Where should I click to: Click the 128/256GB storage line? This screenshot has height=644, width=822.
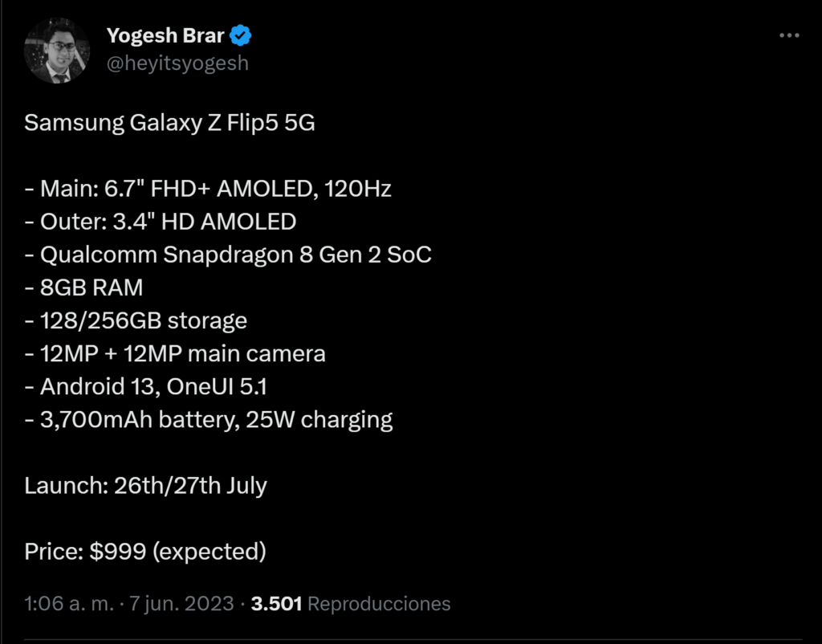tap(136, 320)
